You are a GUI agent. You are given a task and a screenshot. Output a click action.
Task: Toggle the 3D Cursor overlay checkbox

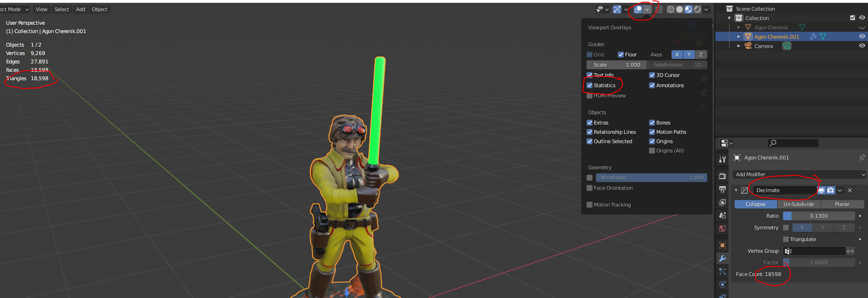[x=652, y=75]
